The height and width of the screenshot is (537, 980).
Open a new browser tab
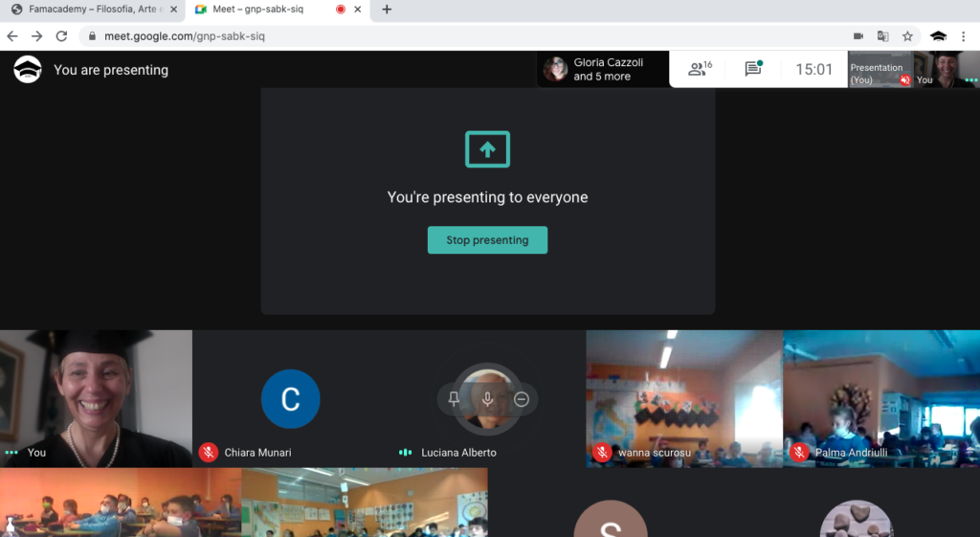pos(387,10)
